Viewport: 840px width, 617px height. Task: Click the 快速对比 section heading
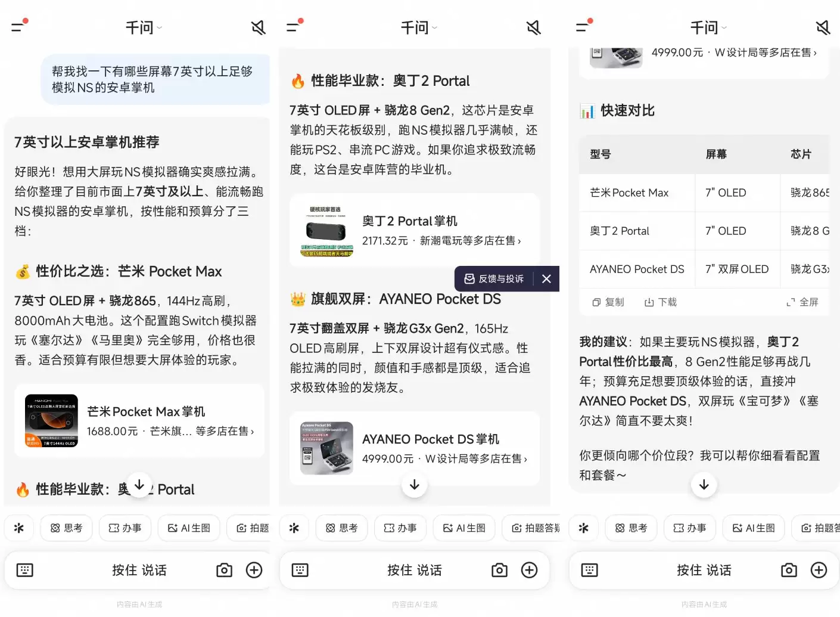[627, 110]
